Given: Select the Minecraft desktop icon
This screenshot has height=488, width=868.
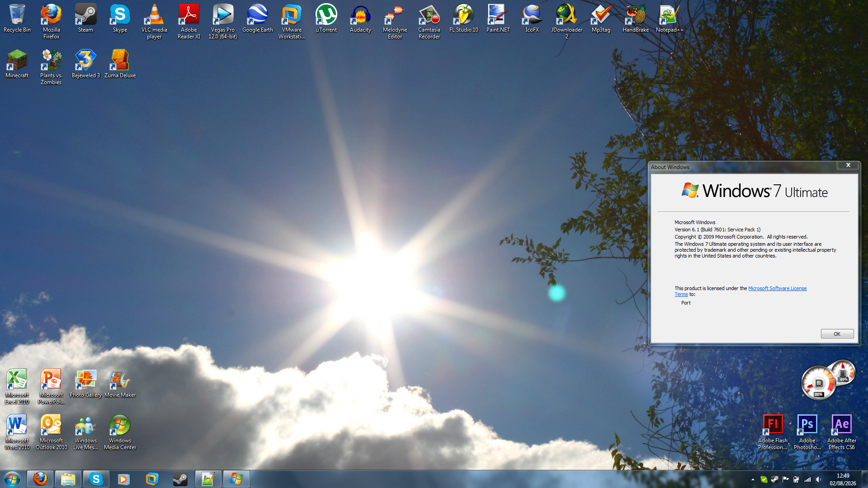Looking at the screenshot, I should [17, 64].
